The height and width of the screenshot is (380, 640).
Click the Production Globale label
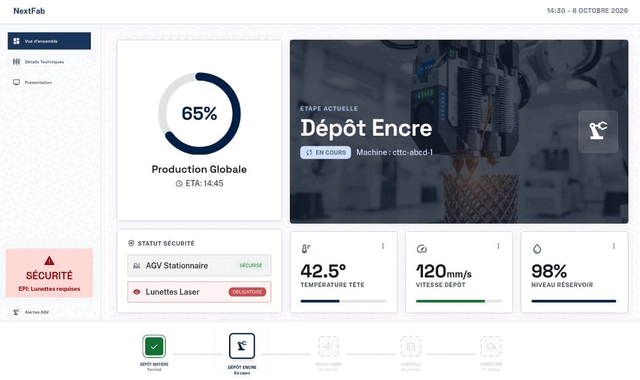pyautogui.click(x=199, y=169)
